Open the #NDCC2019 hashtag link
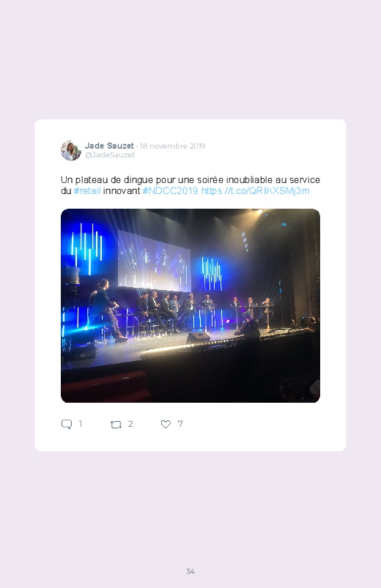The width and height of the screenshot is (381, 588). (170, 191)
